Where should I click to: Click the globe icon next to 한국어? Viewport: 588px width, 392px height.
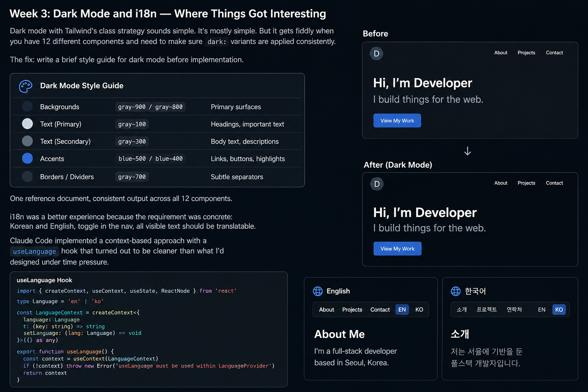point(456,291)
